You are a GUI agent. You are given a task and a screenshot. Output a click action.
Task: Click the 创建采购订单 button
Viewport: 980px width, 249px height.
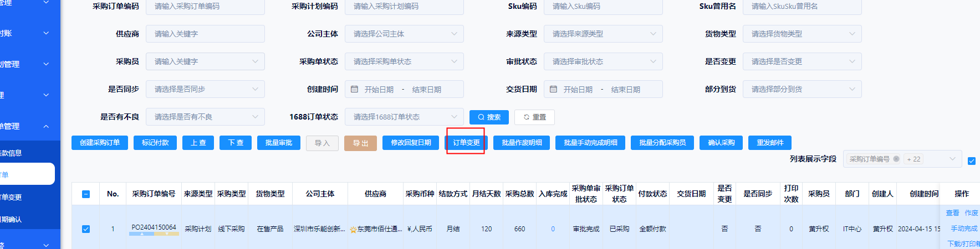[x=100, y=143]
